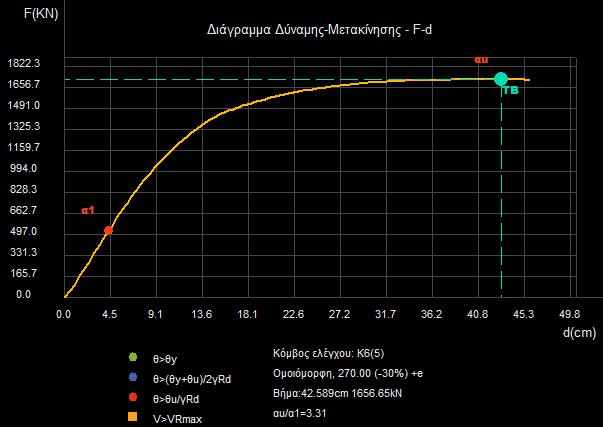
Task: Click the θ>(θy+θu)/2γRd legend text
Action: coord(192,379)
